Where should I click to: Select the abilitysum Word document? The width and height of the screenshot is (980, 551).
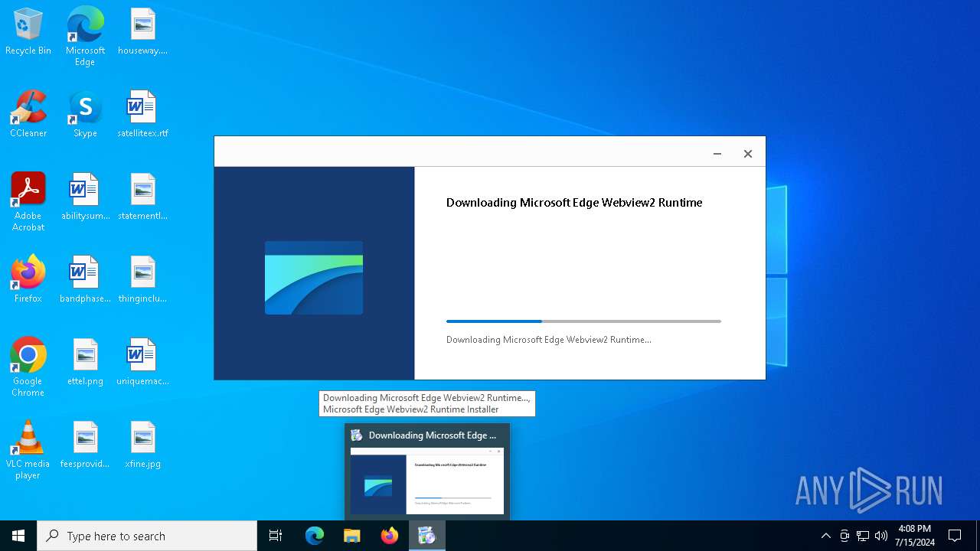pyautogui.click(x=85, y=197)
